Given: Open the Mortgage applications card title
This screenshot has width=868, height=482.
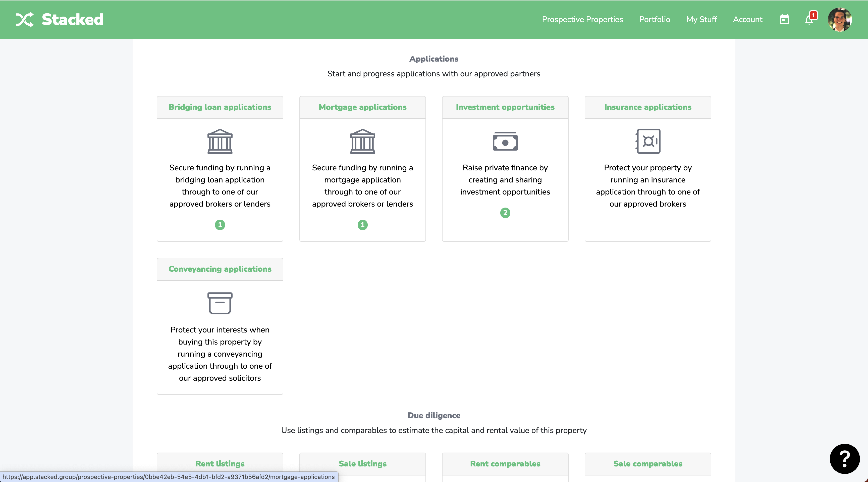Looking at the screenshot, I should tap(362, 107).
